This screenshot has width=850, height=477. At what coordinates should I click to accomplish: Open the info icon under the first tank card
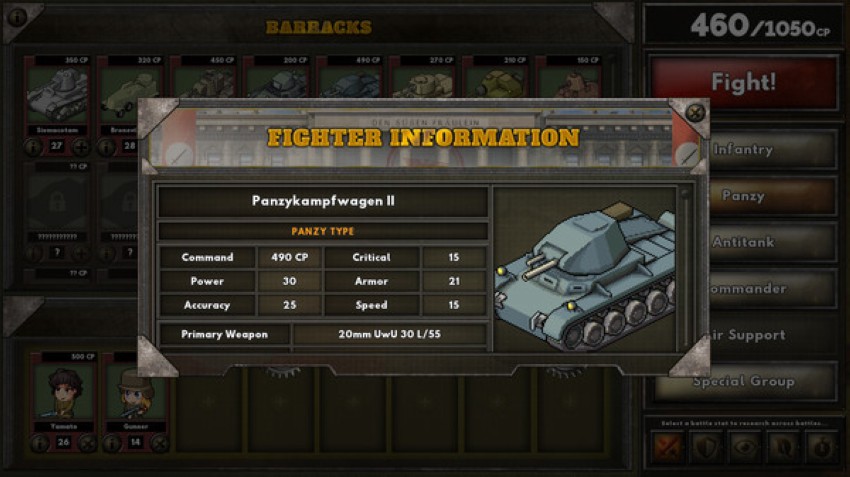pyautogui.click(x=33, y=146)
